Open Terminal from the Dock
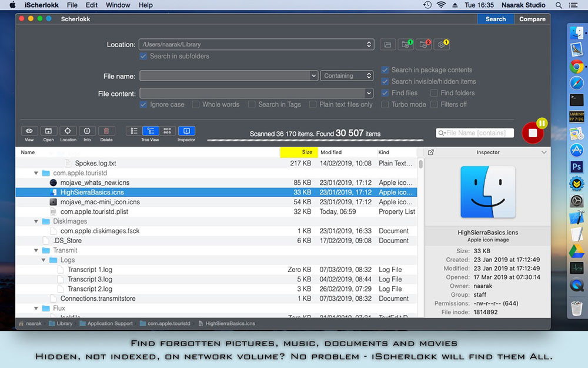The height and width of the screenshot is (368, 588). pyautogui.click(x=576, y=100)
